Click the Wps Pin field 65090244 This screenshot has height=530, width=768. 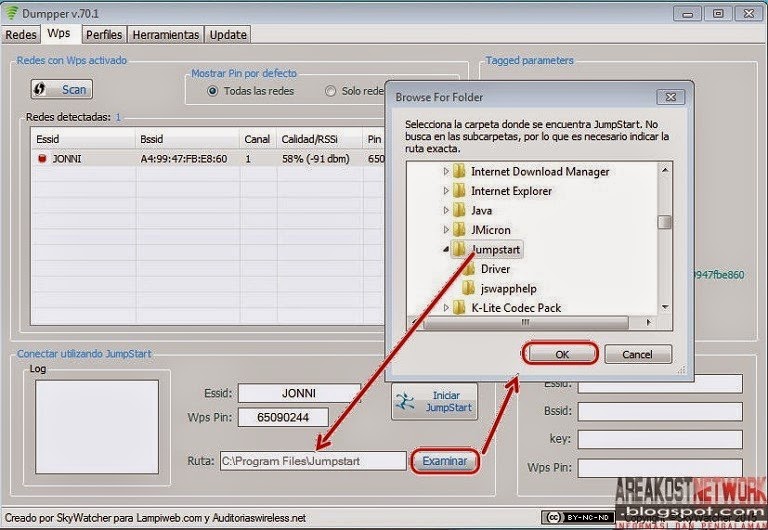[283, 417]
